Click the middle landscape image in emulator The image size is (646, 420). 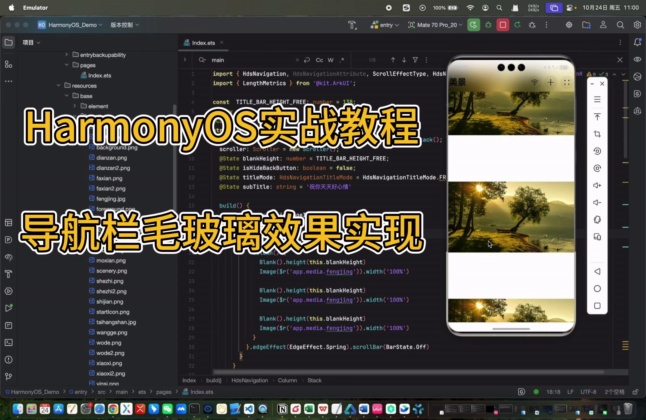508,215
